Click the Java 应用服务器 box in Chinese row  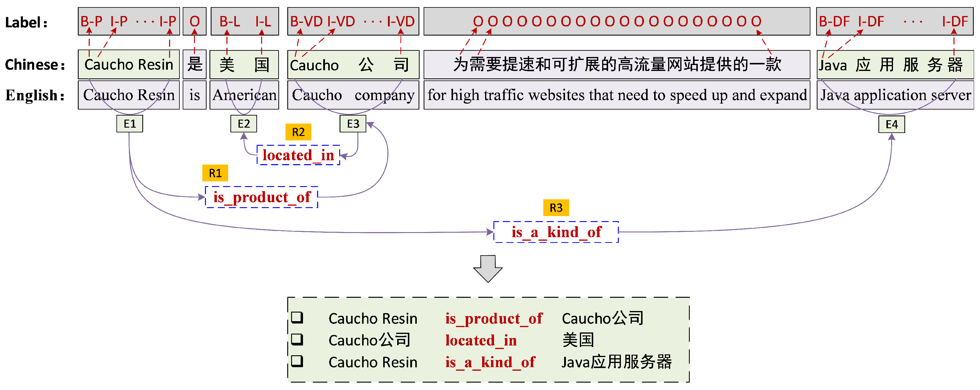[x=895, y=64]
